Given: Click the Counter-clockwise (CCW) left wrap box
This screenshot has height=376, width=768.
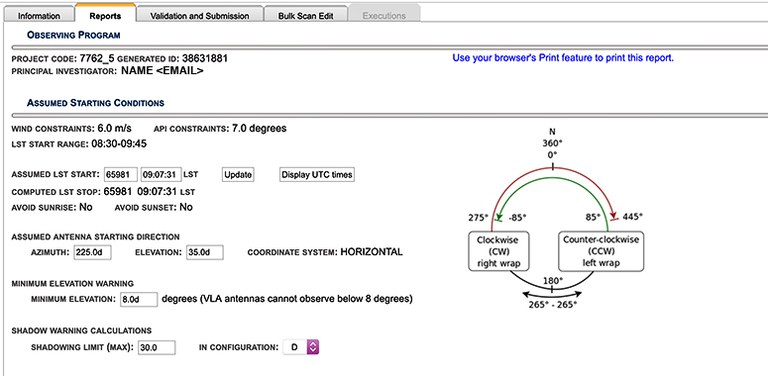Looking at the screenshot, I should pos(601,252).
